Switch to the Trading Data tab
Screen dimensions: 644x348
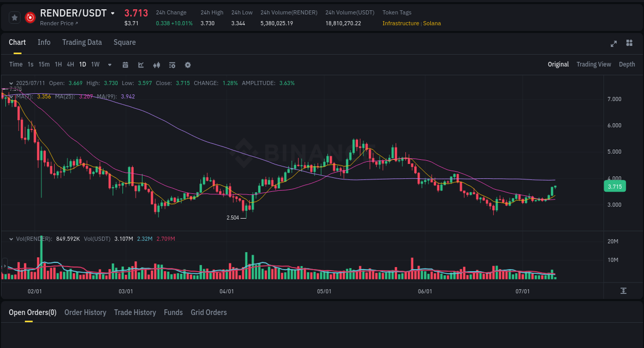pyautogui.click(x=82, y=42)
